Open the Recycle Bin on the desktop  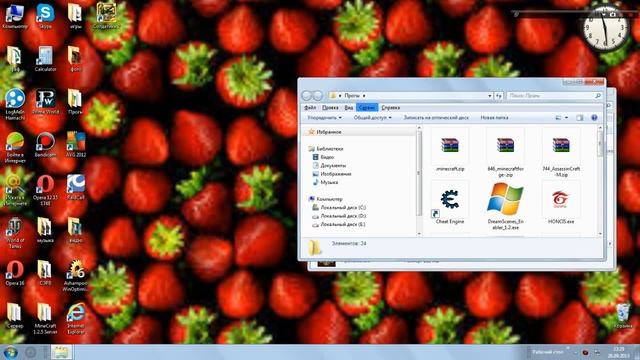point(623,316)
